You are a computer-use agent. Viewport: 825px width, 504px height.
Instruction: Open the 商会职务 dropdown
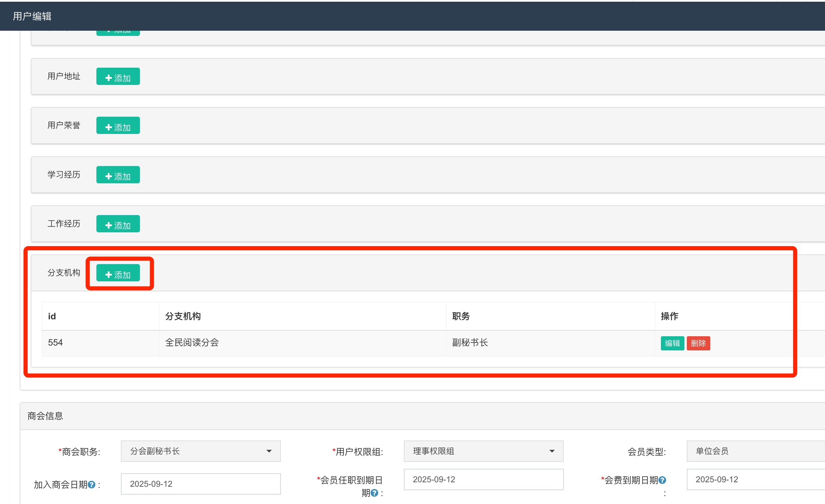coord(200,451)
